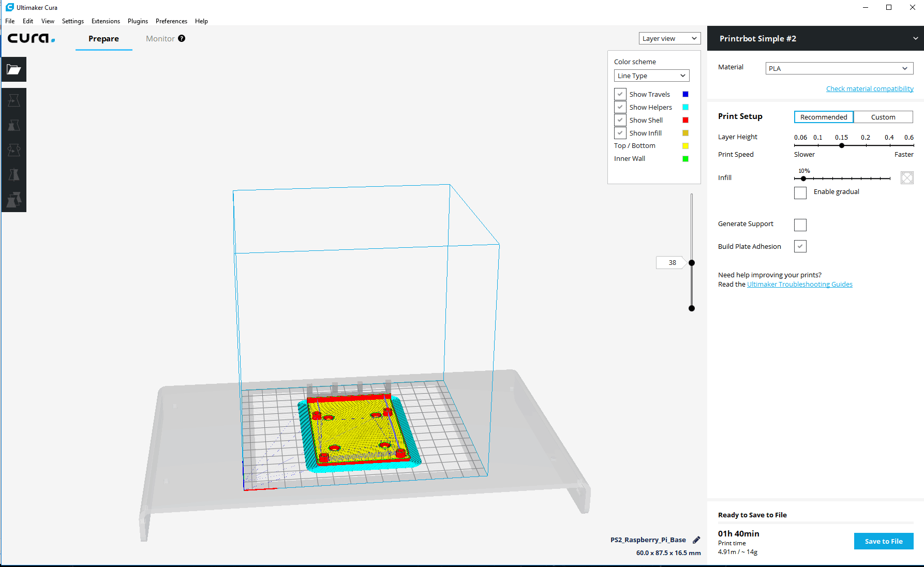Screen dimensions: 924x567
Task: Open the File menu
Action: (x=10, y=21)
